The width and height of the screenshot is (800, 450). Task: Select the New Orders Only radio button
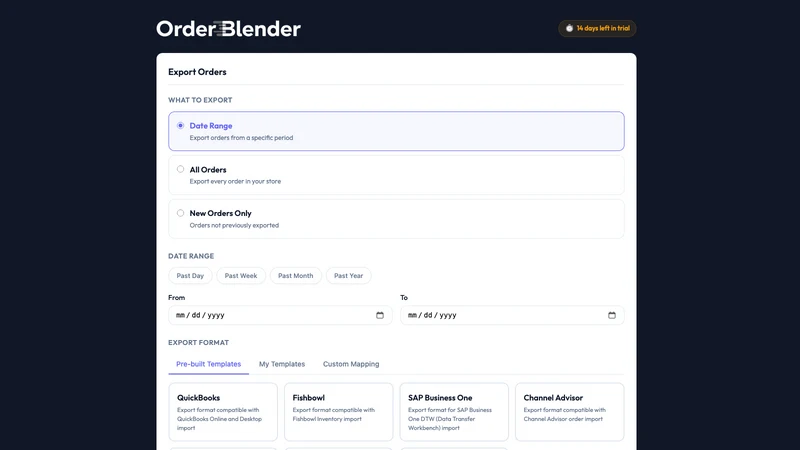(x=181, y=213)
